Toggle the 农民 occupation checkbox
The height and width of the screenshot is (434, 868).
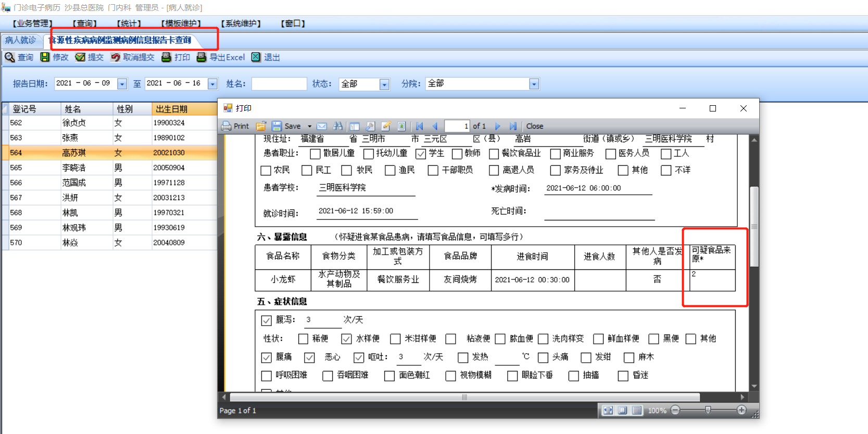click(x=266, y=170)
